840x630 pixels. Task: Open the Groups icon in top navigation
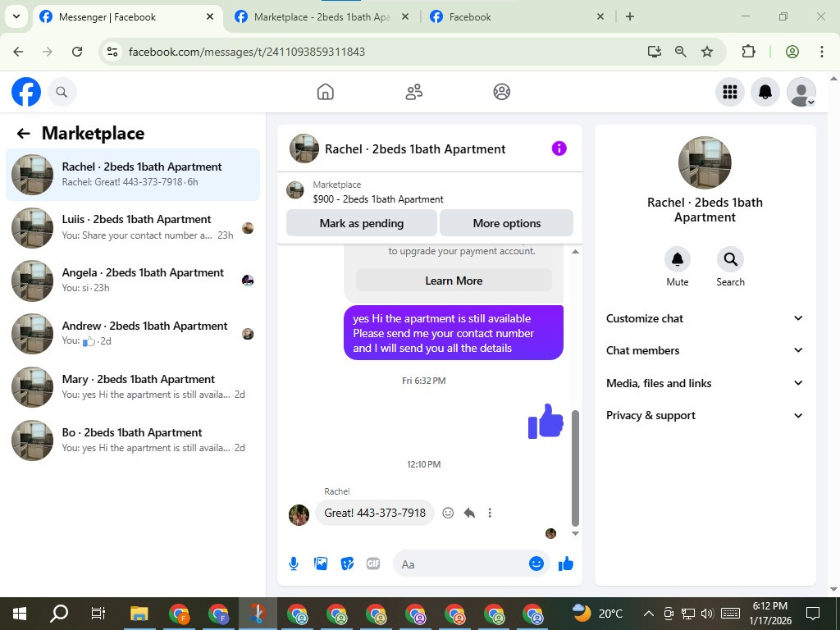501,92
